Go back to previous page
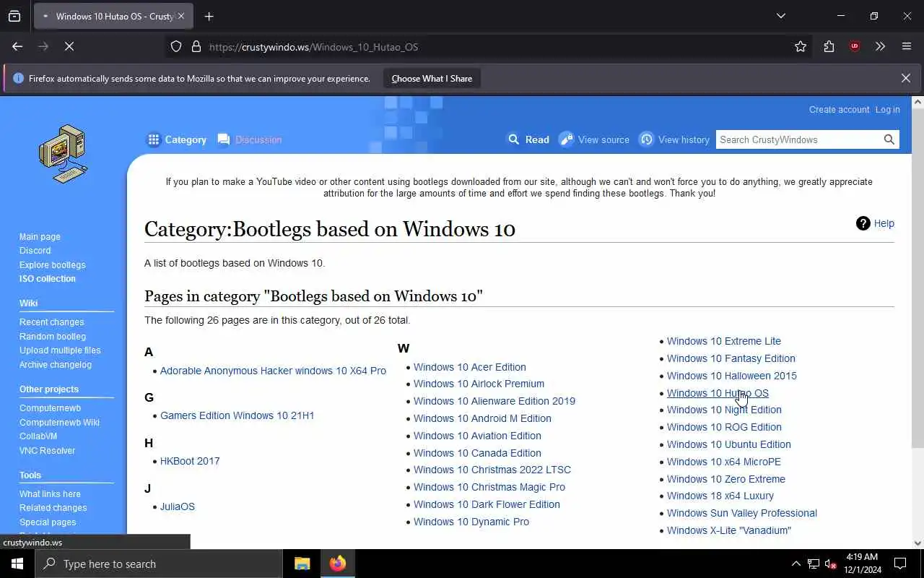The width and height of the screenshot is (924, 578). coord(17,46)
